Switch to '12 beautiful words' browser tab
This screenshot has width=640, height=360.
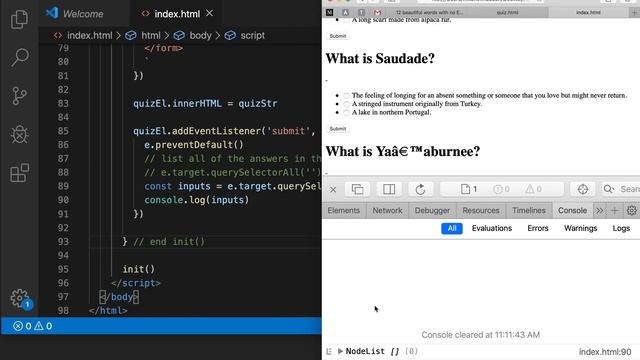429,13
